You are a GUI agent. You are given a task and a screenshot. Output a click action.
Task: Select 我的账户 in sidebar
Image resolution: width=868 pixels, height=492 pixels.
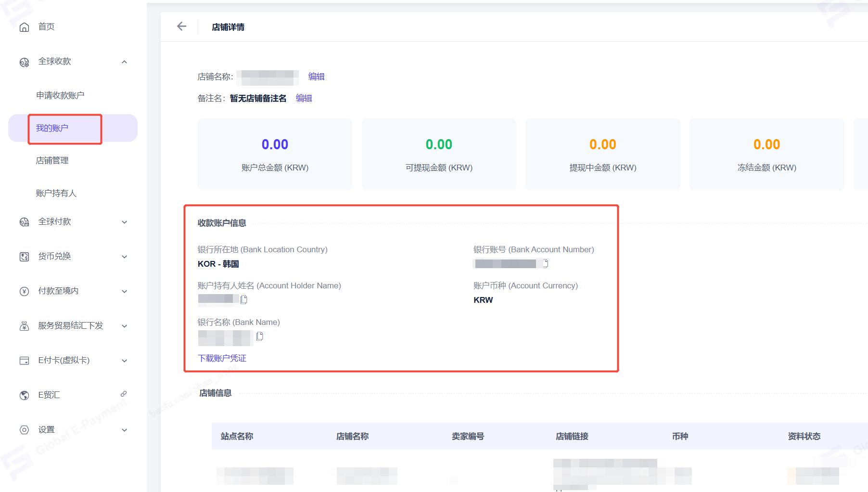pyautogui.click(x=52, y=128)
